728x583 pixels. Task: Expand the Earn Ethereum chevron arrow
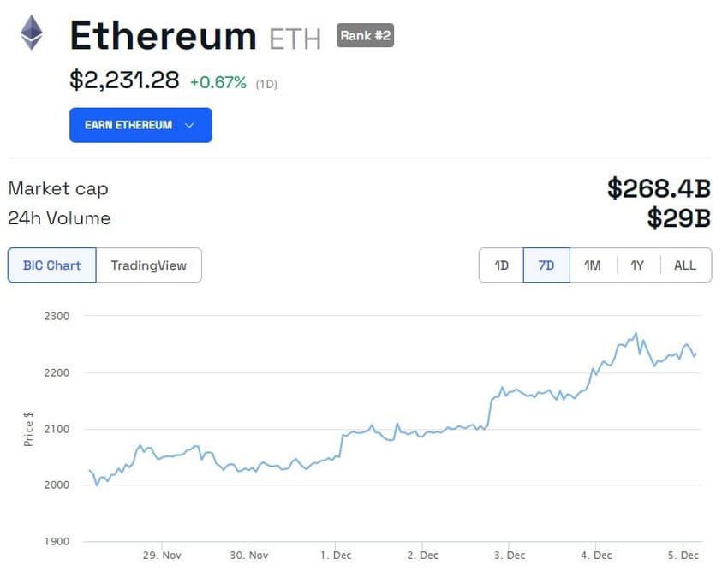click(x=188, y=125)
